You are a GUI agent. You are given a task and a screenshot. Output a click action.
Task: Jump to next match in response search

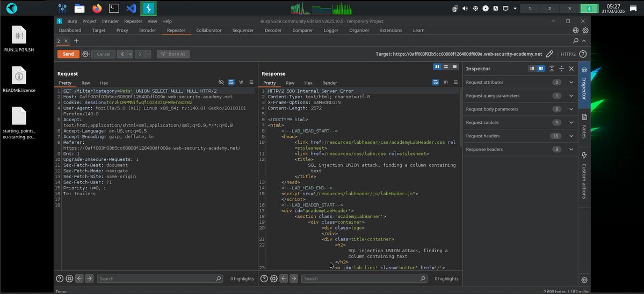click(294, 278)
